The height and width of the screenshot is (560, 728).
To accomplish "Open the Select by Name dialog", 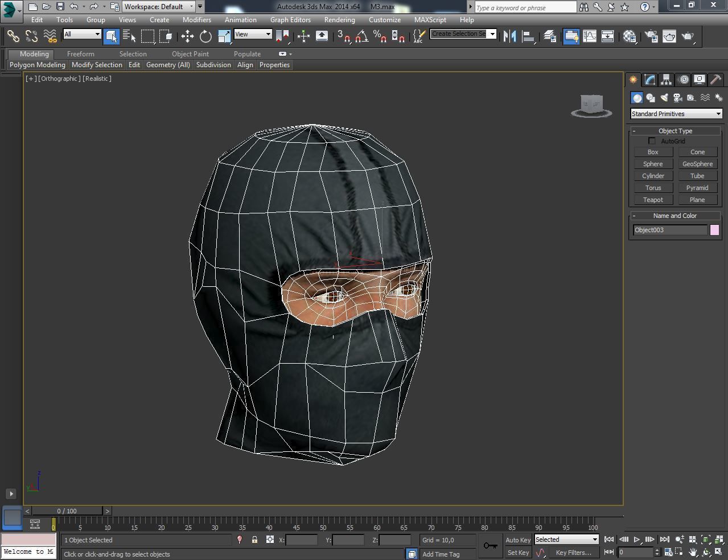I will tap(129, 36).
